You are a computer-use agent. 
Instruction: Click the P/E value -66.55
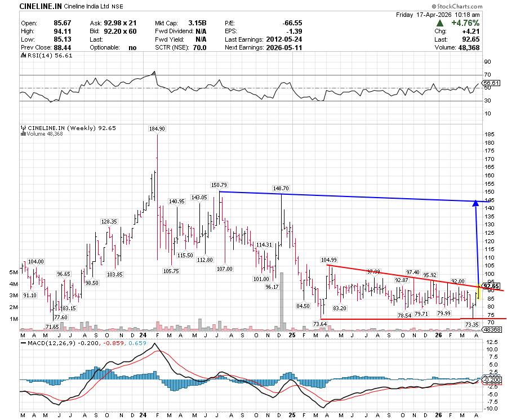click(x=292, y=23)
